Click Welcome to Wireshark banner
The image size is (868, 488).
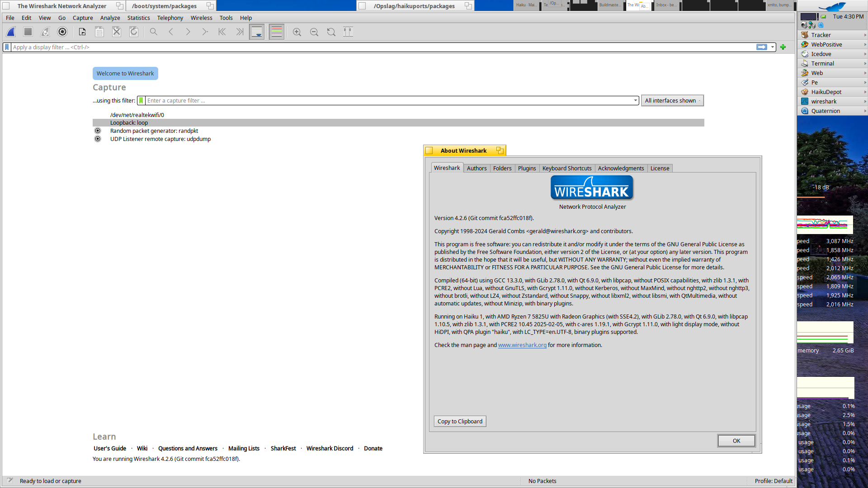[x=125, y=73]
